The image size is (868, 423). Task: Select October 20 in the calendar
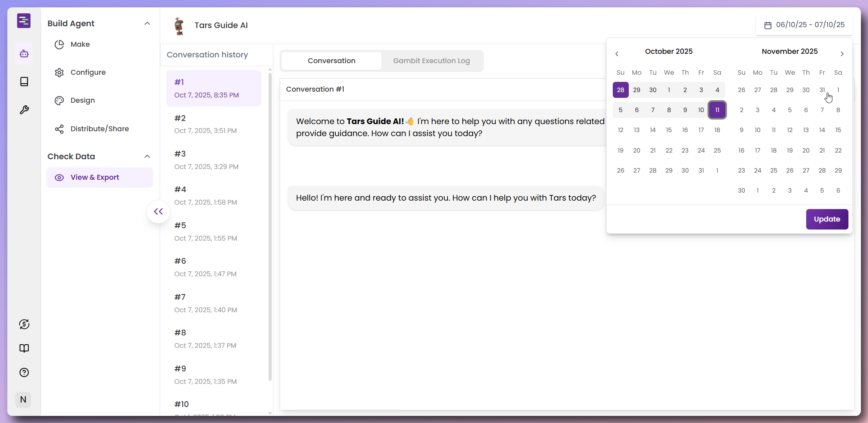pos(637,150)
